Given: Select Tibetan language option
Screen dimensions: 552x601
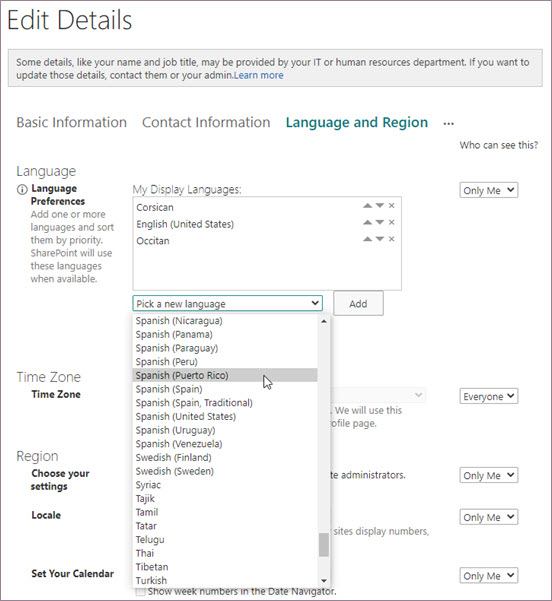Looking at the screenshot, I should pos(225,567).
